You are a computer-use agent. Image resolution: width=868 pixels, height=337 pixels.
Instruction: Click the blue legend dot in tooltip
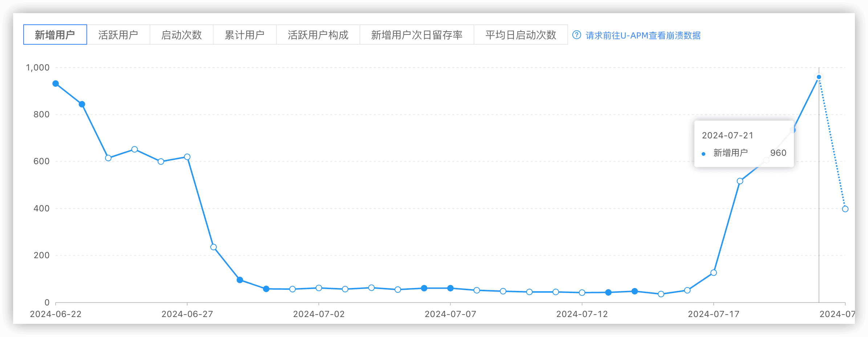point(703,154)
